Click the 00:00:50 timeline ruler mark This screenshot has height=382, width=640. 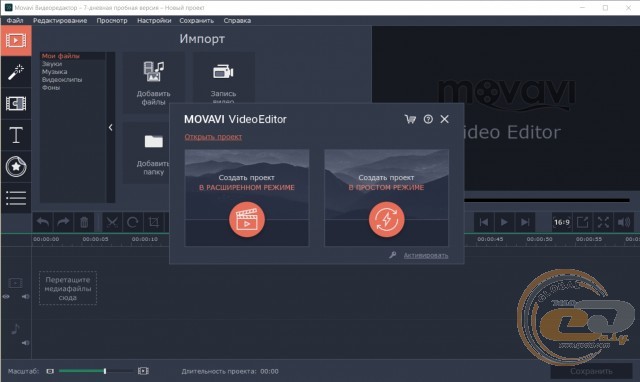point(540,239)
